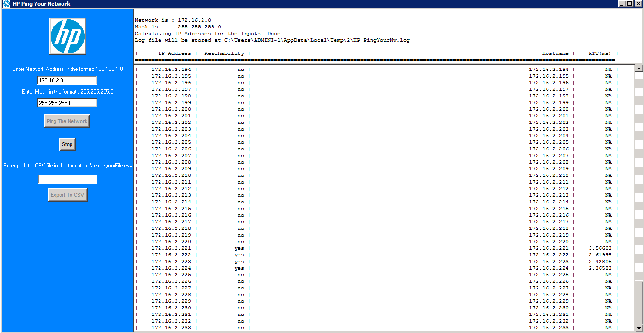
Task: Click RTT value 3.56603
Action: (x=600, y=248)
